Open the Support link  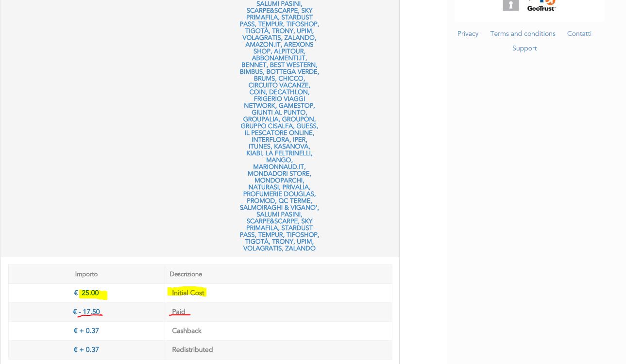[524, 48]
